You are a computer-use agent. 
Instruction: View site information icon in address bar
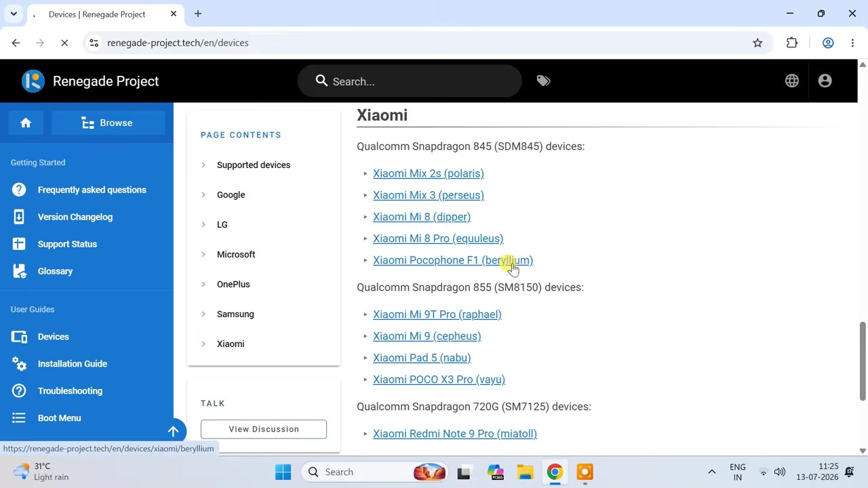94,43
